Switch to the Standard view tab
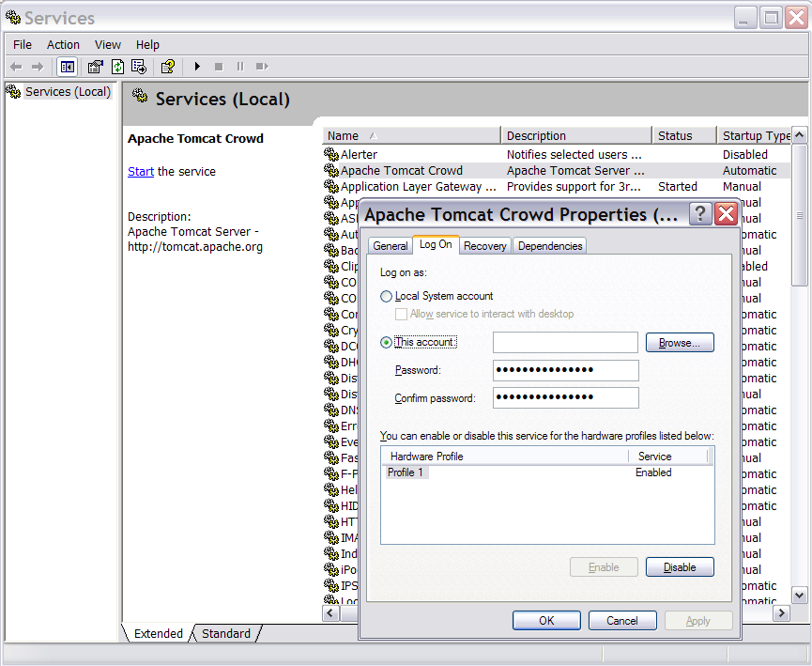Viewport: 812px width, 666px height. pyautogui.click(x=226, y=633)
